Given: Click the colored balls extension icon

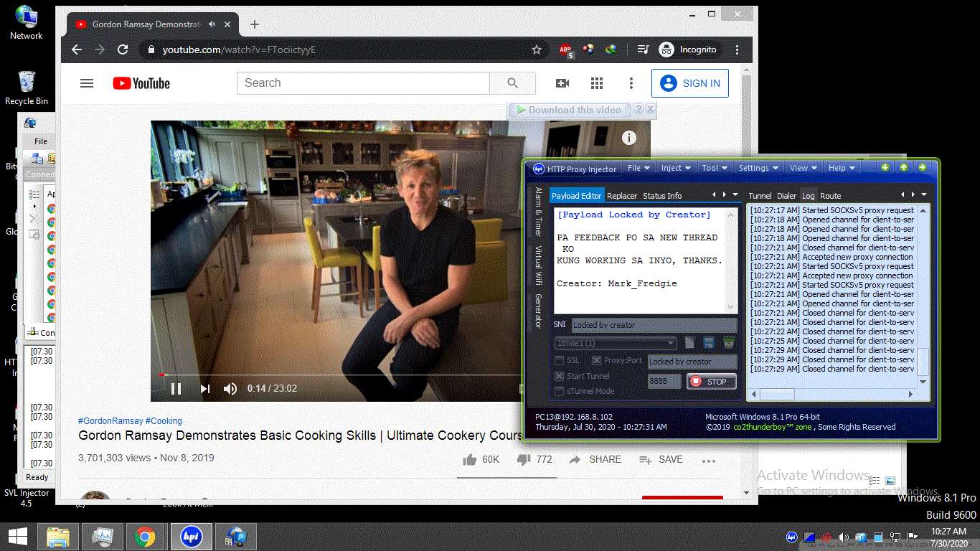Looking at the screenshot, I should point(588,50).
